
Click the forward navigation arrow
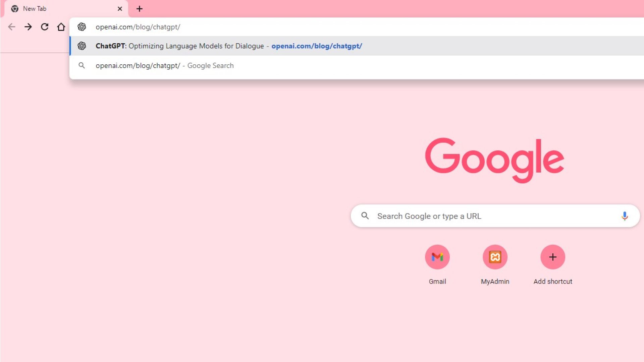click(28, 27)
